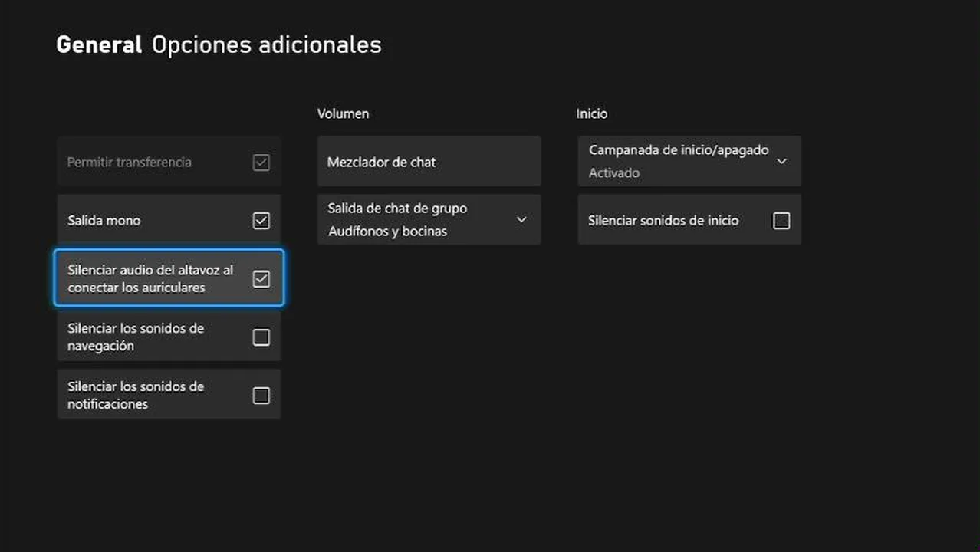Select the Volumen section label
This screenshot has height=552, width=980.
tap(343, 113)
